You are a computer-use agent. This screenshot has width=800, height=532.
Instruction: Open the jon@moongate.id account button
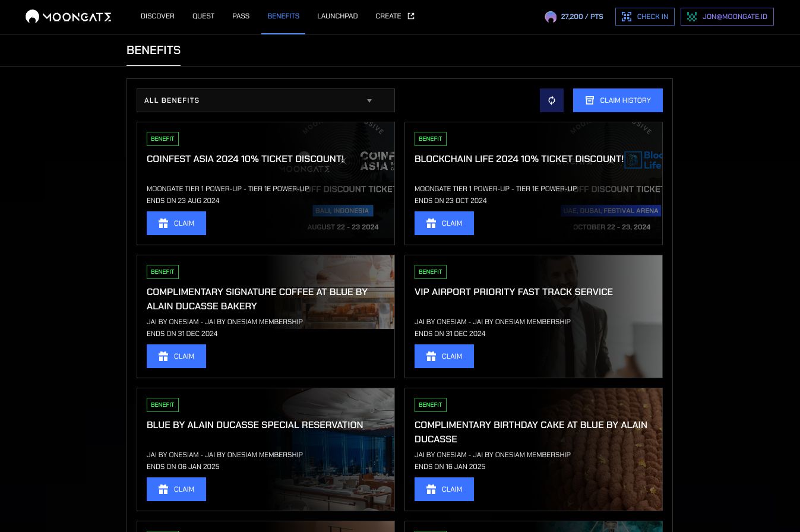[727, 17]
